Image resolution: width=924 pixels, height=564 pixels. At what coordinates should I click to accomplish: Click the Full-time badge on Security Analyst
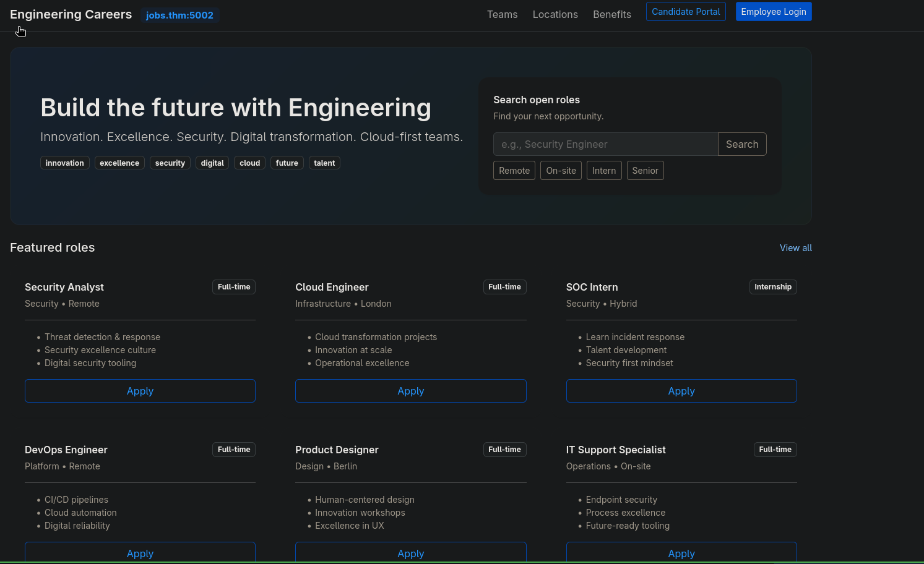pos(234,287)
